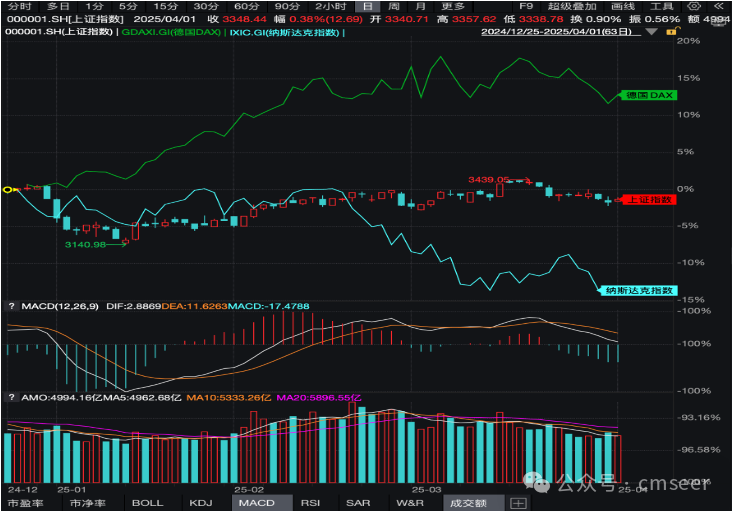The image size is (732, 512).
Task: Toggle the yellow date-range lock icon
Action: [x=672, y=31]
